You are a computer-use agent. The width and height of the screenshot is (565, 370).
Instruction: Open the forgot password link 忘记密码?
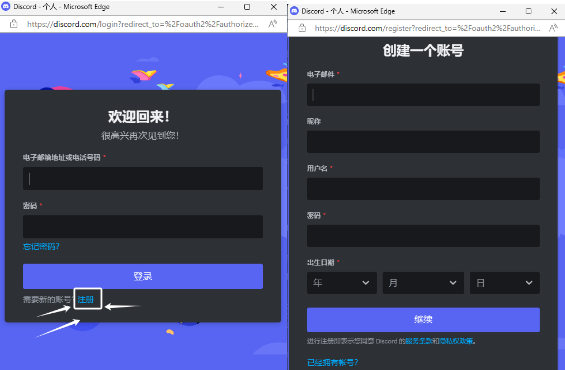(x=41, y=246)
